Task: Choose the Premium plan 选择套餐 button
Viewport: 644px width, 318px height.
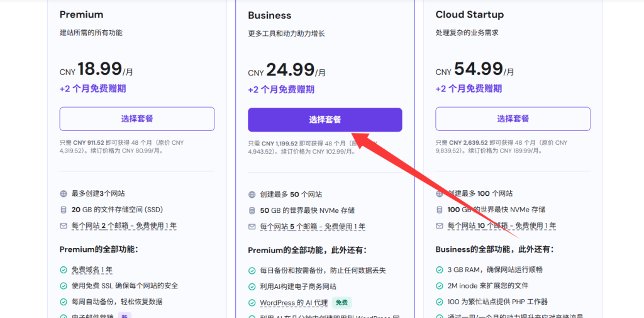Action: (136, 119)
